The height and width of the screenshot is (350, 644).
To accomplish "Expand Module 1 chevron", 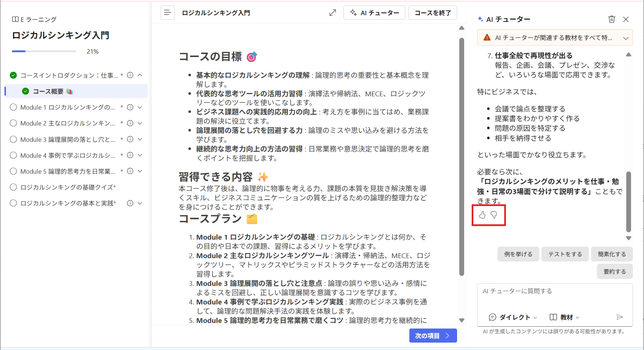I will tap(140, 107).
